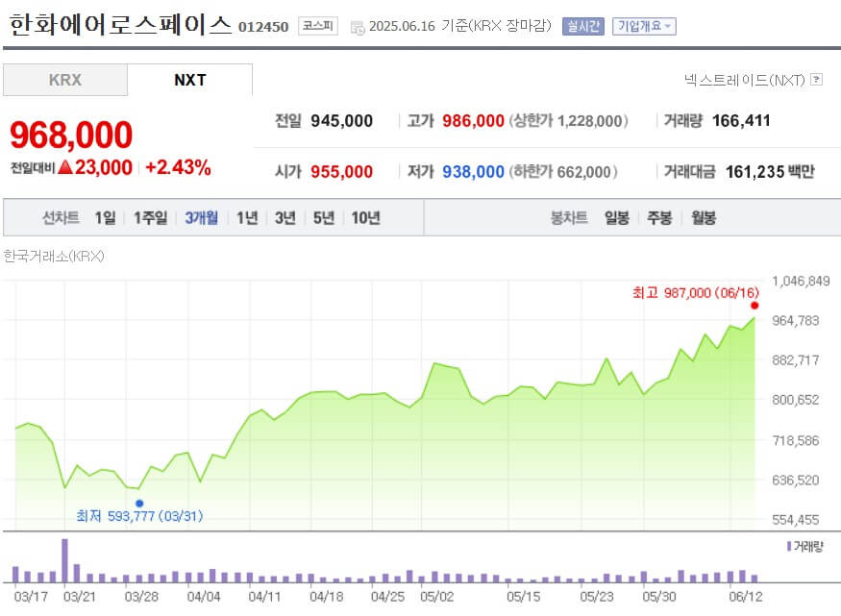The height and width of the screenshot is (616, 841).
Task: Click the 03/17 date axis label
Action: 31,596
